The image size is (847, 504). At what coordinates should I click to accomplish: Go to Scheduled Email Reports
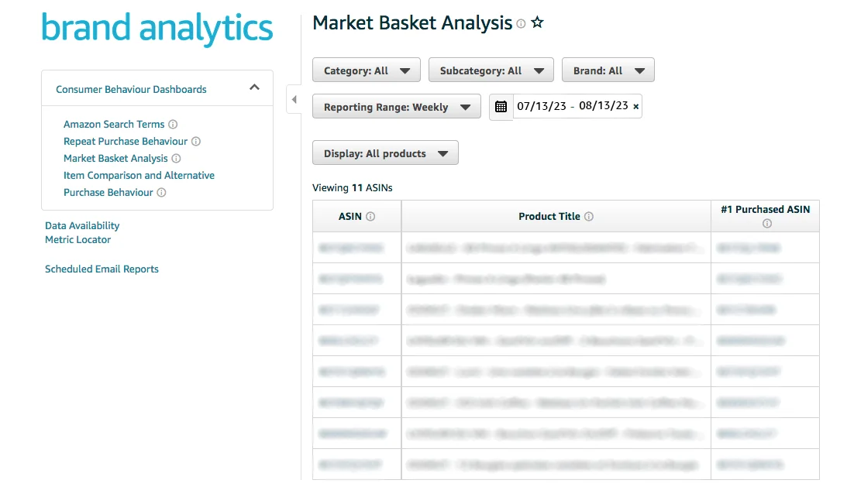coord(102,269)
